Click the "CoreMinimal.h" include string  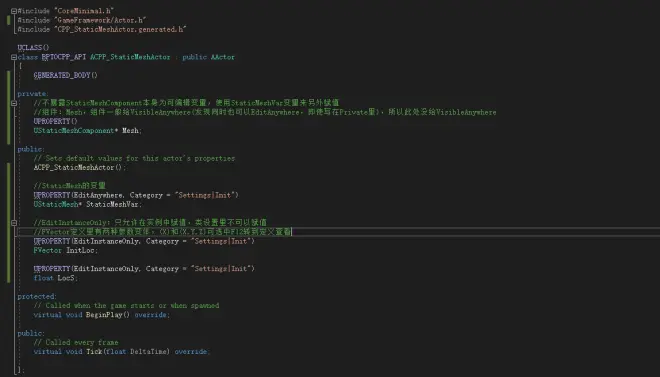pyautogui.click(x=84, y=11)
